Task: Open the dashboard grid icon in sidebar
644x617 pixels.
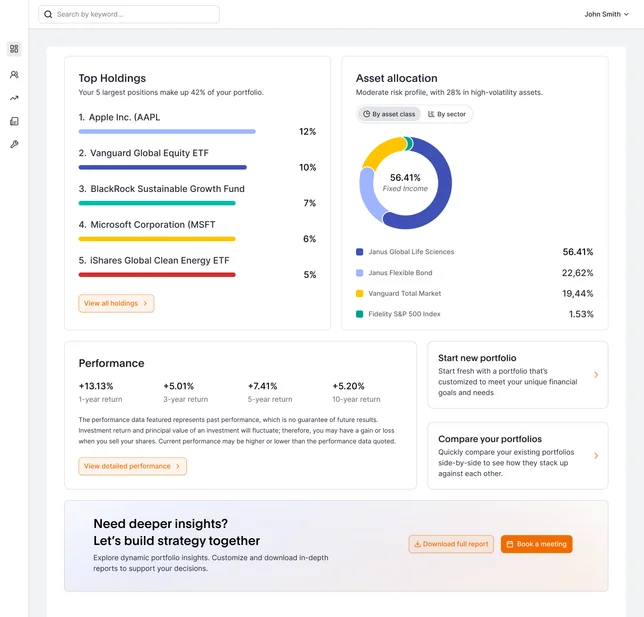Action: pos(14,49)
